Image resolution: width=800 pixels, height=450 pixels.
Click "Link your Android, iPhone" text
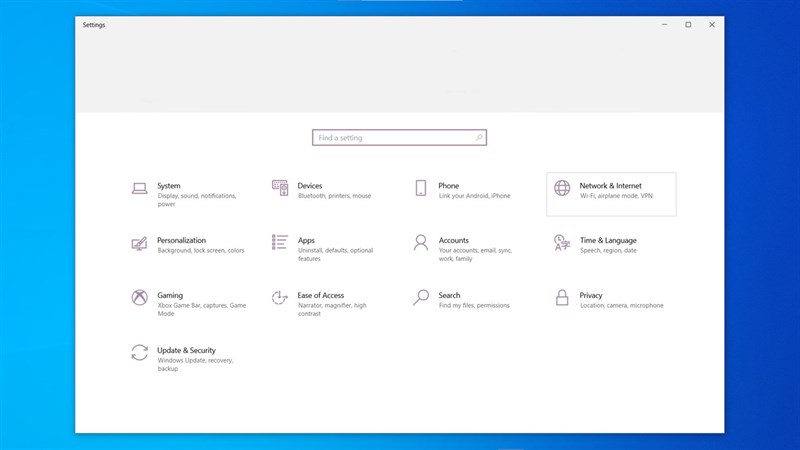click(x=474, y=196)
